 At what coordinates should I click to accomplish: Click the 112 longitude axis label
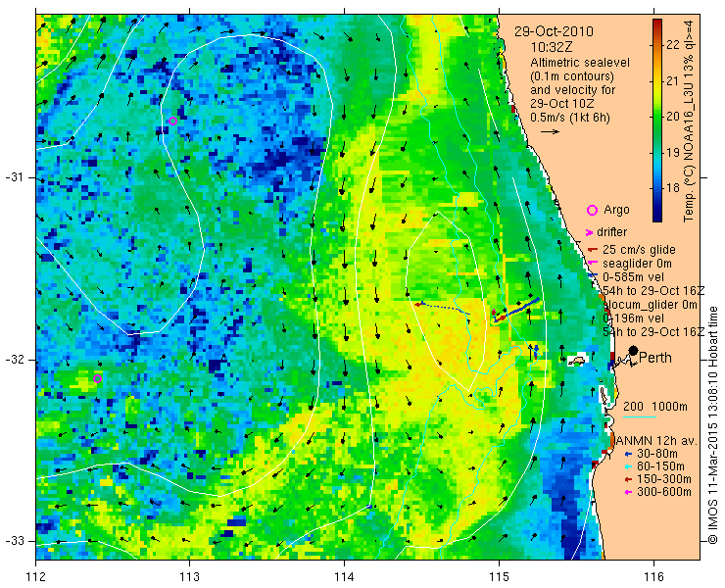tap(36, 577)
